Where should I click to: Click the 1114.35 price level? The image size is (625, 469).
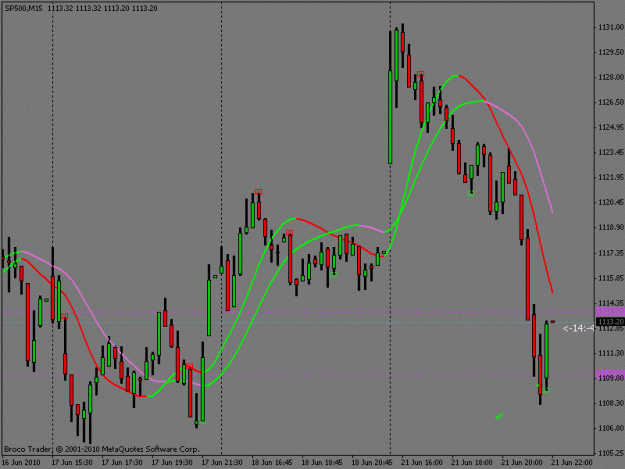click(x=610, y=303)
